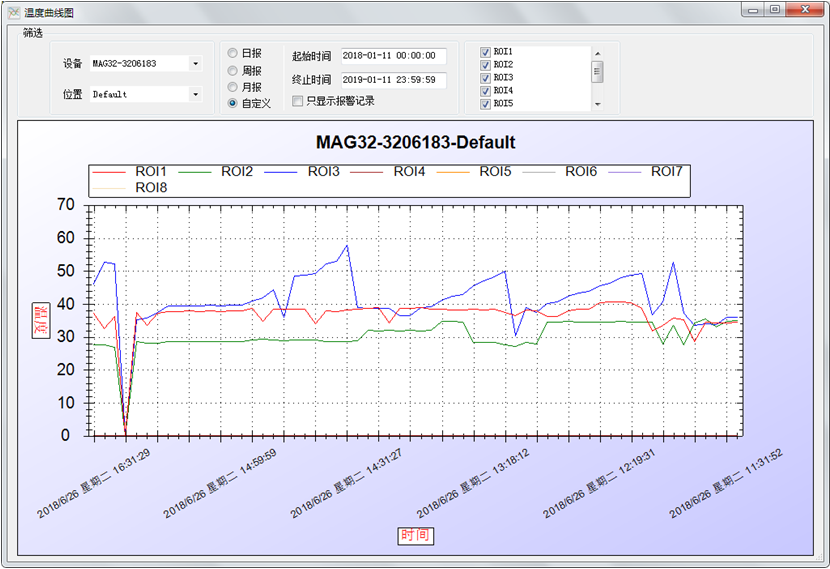Click the 温度 y-axis label
Screen dimensions: 830x569
[x=41, y=321]
